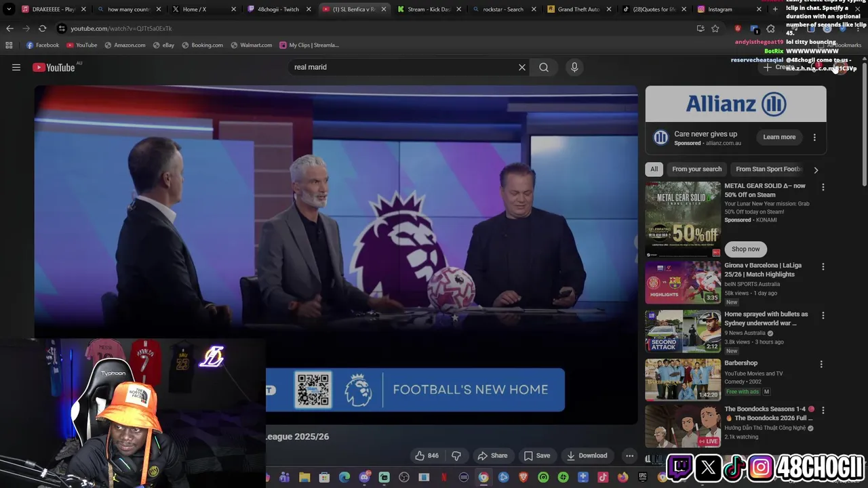Like the video with 846 likes

tap(427, 455)
